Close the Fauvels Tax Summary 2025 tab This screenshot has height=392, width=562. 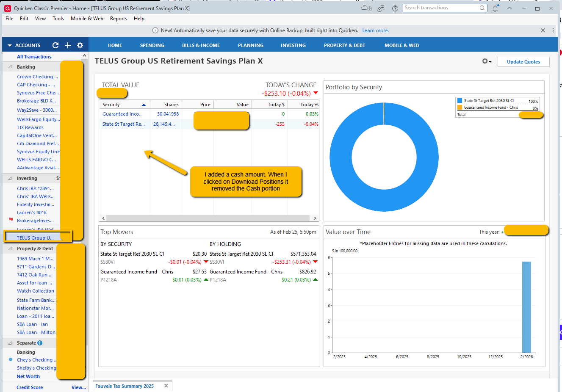166,386
